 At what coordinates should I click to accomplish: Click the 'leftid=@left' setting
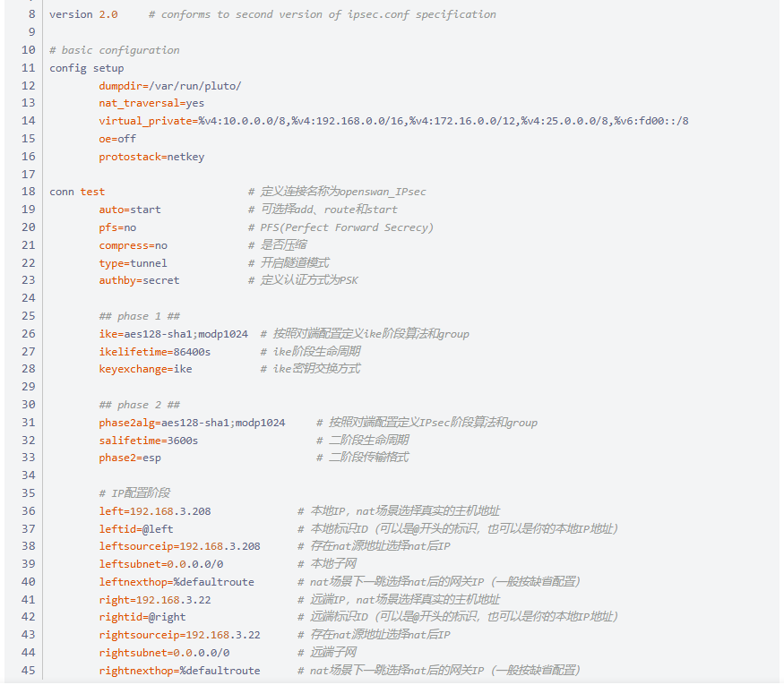click(x=136, y=529)
